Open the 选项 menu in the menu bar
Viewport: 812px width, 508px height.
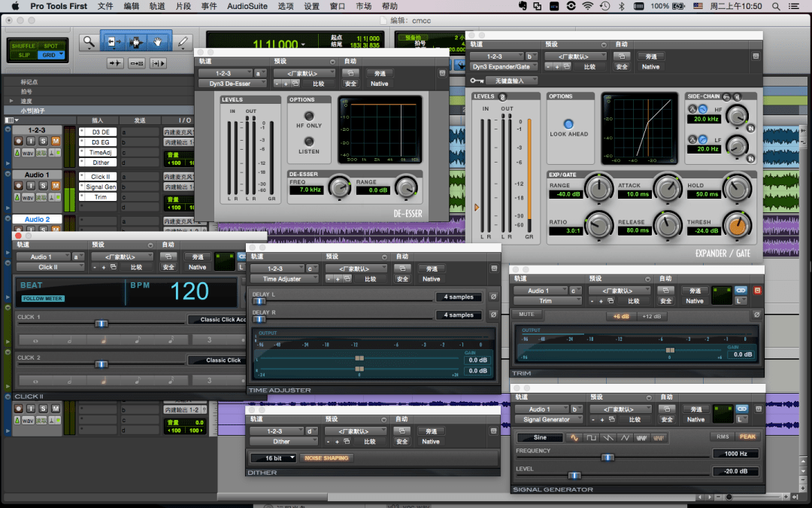(x=284, y=6)
